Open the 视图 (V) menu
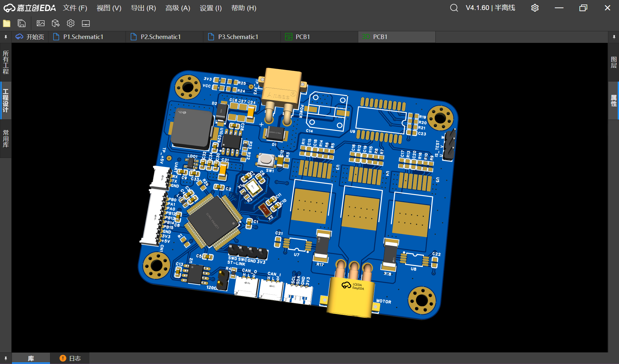619x364 pixels. click(x=109, y=8)
